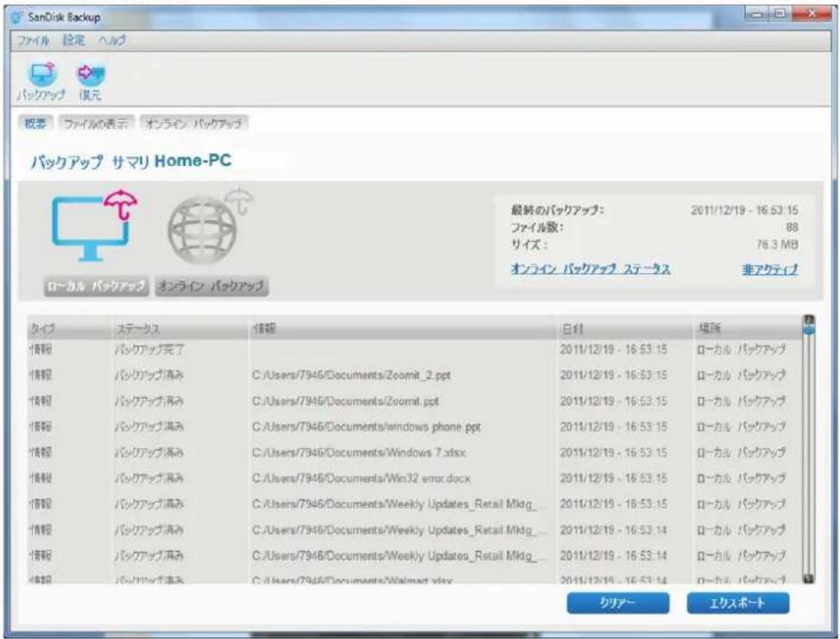Sort log by ステータス column header
Screen dimensions: 840x639
pyautogui.click(x=180, y=328)
